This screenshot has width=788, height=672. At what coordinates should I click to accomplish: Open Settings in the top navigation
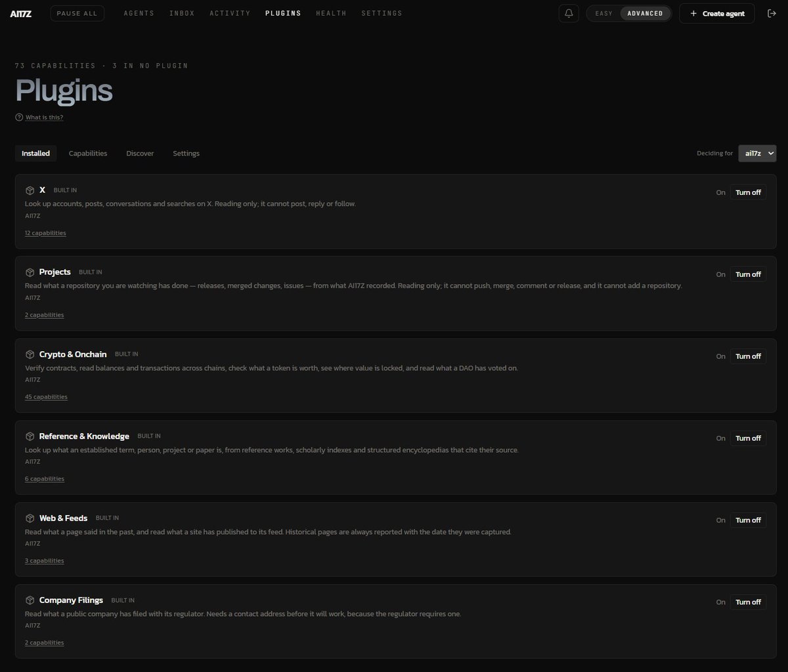click(x=382, y=13)
